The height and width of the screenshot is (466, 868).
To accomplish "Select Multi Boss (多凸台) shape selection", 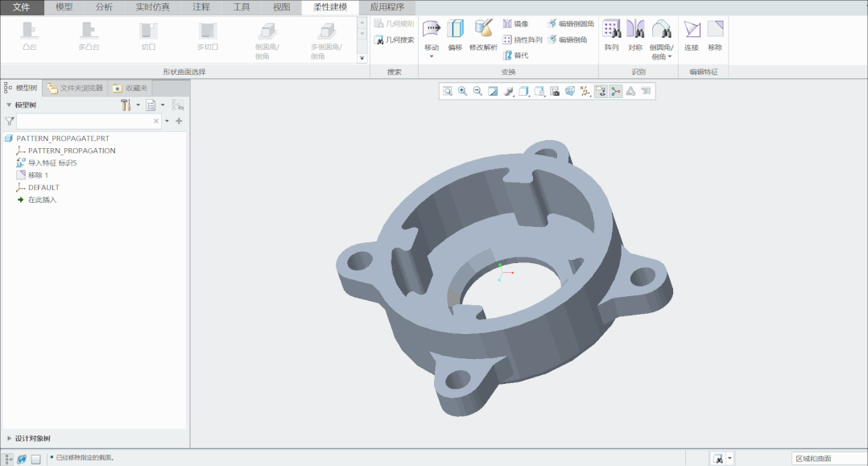I will coord(89,36).
